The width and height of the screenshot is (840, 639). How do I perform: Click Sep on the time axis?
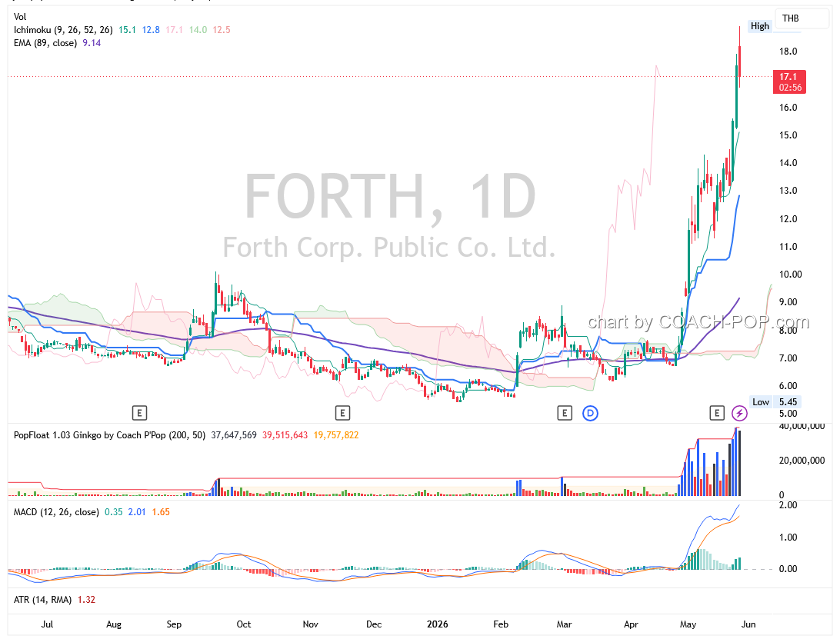(x=174, y=624)
